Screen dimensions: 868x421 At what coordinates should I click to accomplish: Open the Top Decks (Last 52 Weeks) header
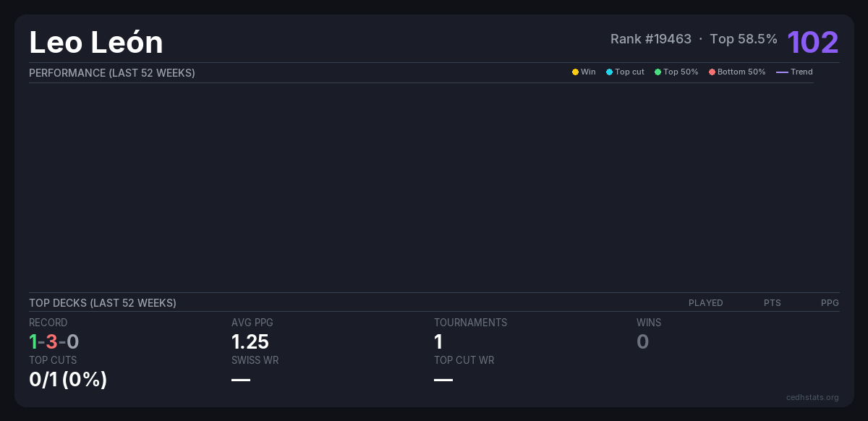[x=103, y=303]
